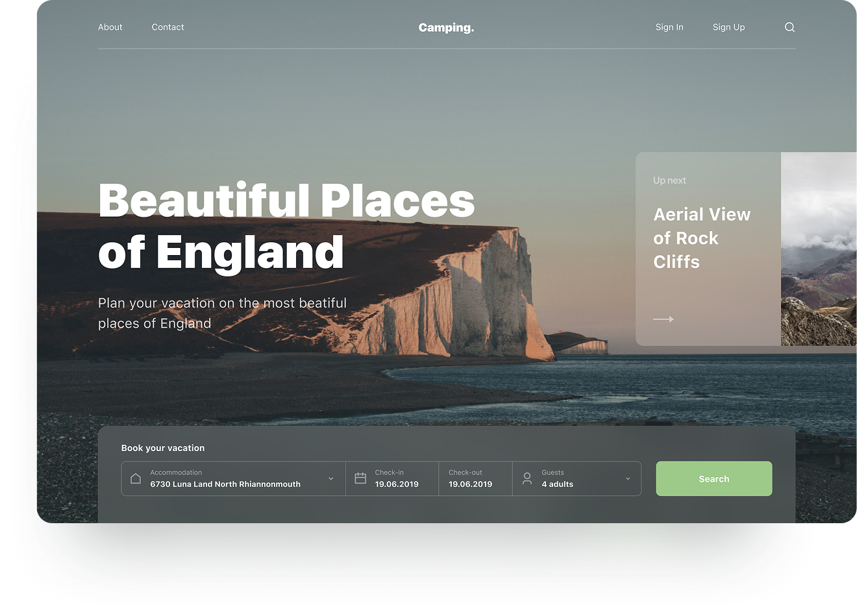Open the Aerial View of Rock Cliffs title
The height and width of the screenshot is (616, 857).
pos(701,238)
